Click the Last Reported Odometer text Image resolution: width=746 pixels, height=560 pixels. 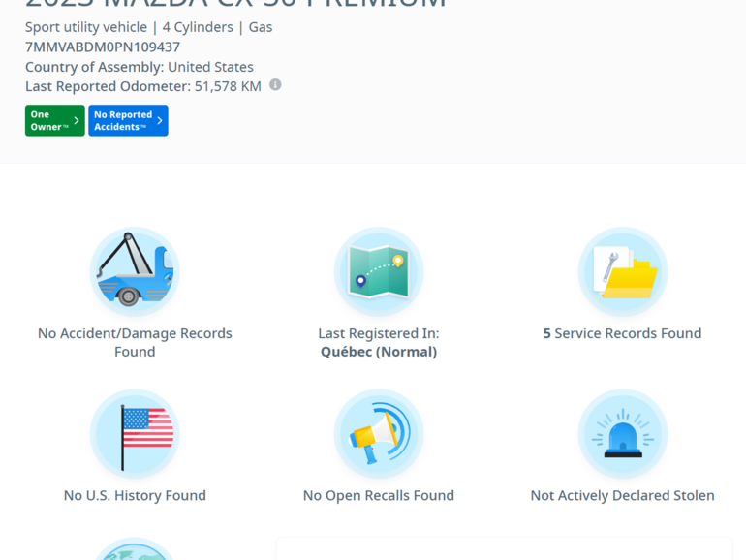pyautogui.click(x=143, y=86)
